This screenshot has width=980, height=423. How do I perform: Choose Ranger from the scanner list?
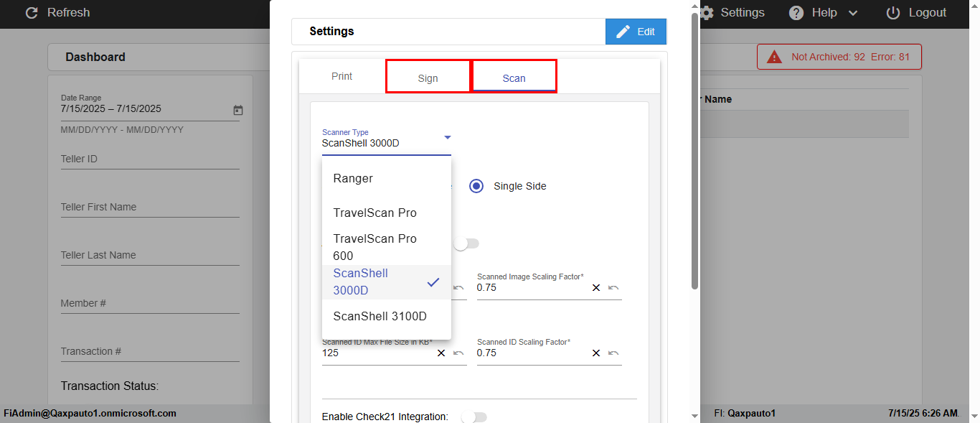[x=353, y=178]
